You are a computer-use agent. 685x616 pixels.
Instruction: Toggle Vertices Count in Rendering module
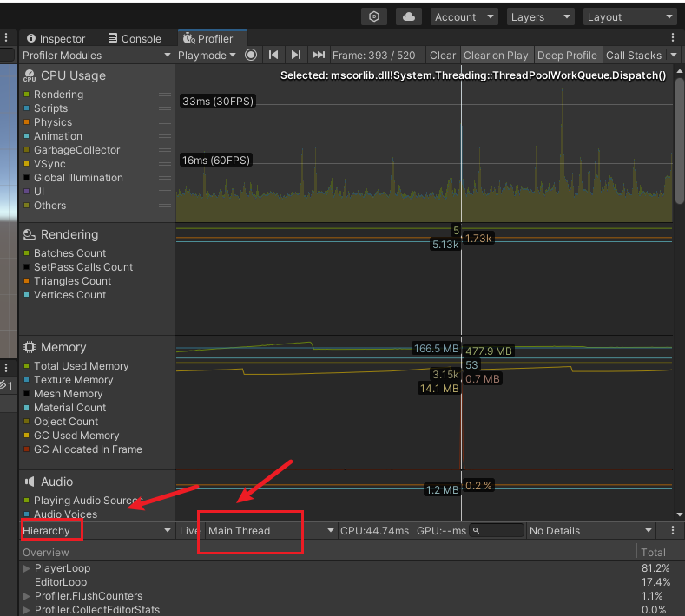click(x=27, y=295)
